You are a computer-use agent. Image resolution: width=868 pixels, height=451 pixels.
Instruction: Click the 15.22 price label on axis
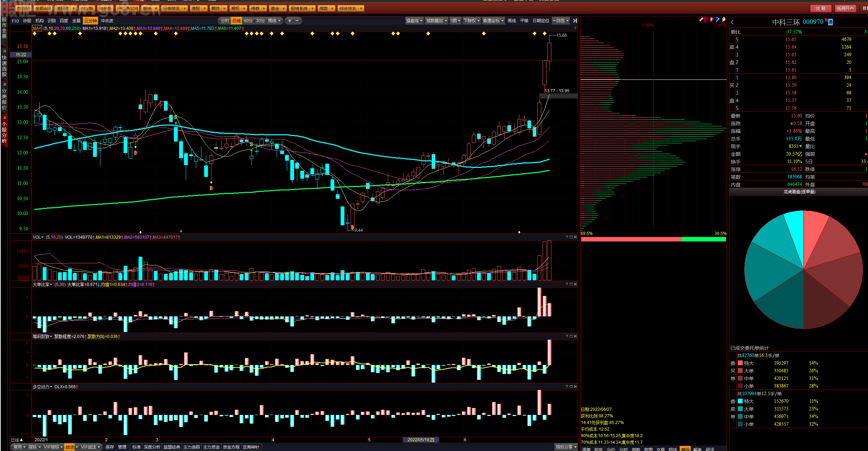21,55
